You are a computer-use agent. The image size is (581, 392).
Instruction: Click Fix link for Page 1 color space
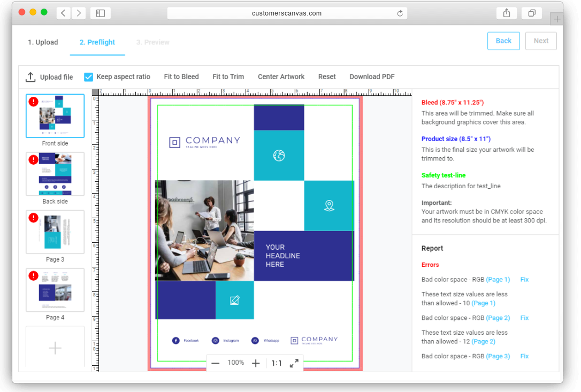pyautogui.click(x=524, y=279)
